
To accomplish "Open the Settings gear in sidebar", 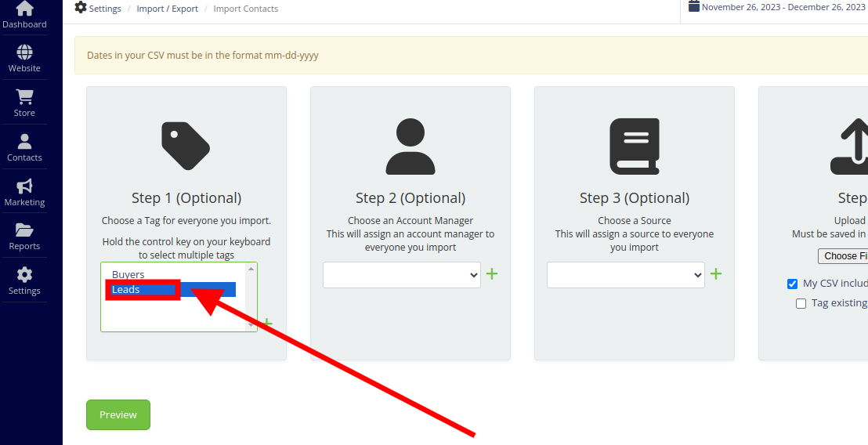I will 24,274.
